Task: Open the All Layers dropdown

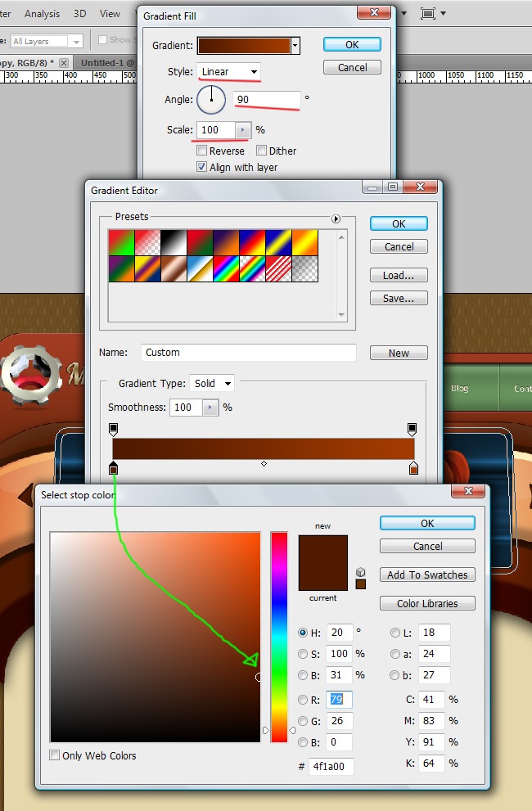Action: (47, 41)
